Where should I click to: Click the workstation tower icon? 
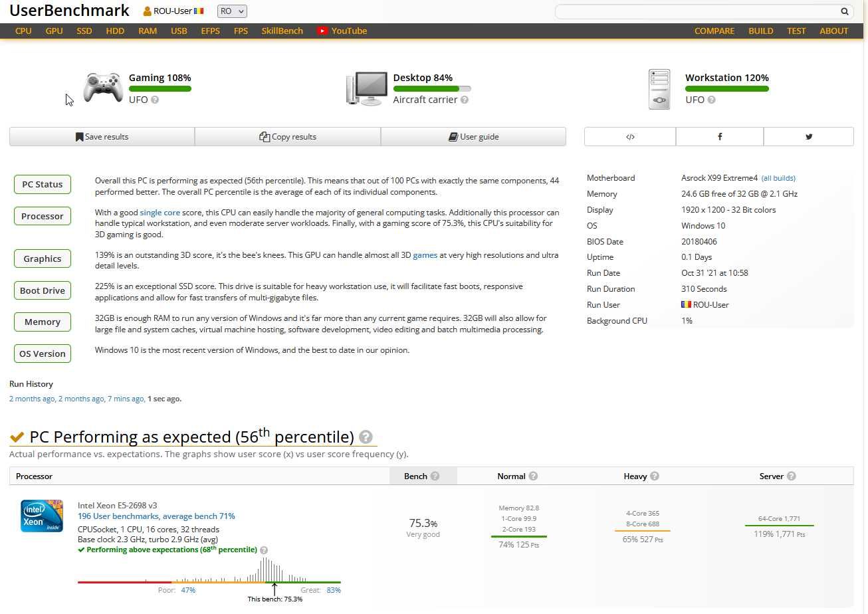point(660,89)
